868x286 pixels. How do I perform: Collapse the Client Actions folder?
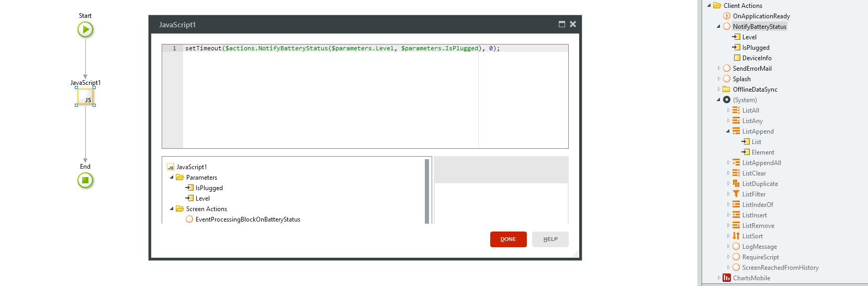tap(709, 6)
